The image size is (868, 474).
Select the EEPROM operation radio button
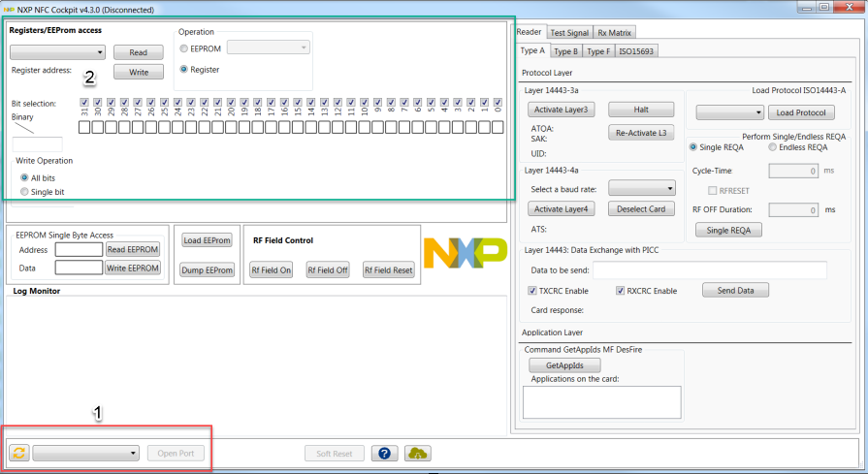pyautogui.click(x=184, y=48)
